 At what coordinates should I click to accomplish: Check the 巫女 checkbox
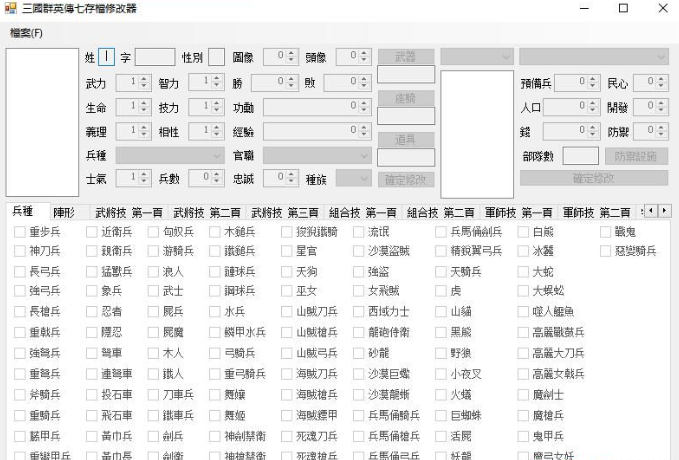[x=286, y=291]
